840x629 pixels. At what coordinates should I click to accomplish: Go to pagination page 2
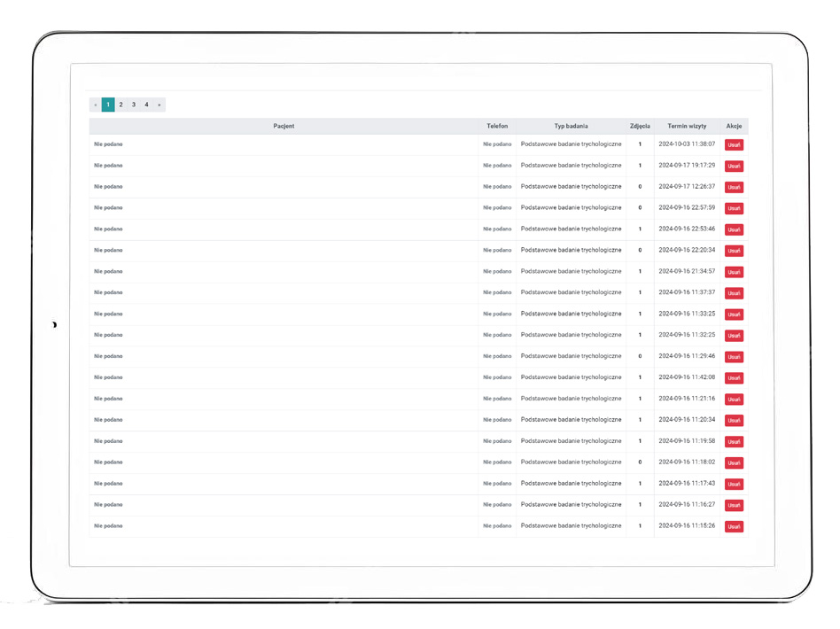pos(121,105)
